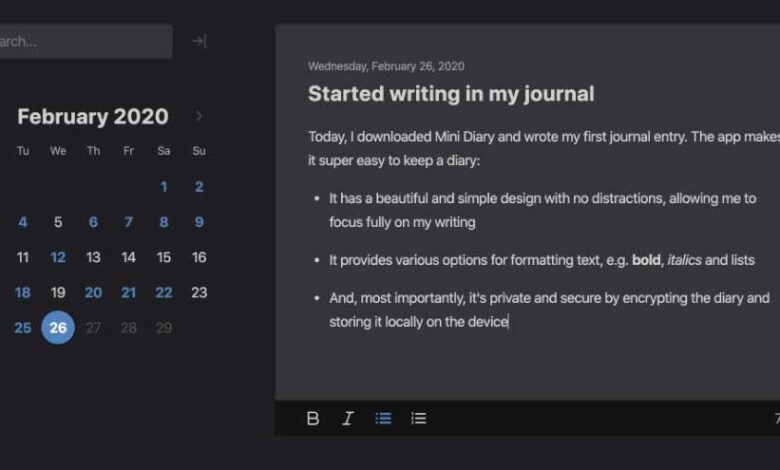780x470 pixels.
Task: Toggle italic formatting in the editor toolbar
Action: tap(348, 418)
